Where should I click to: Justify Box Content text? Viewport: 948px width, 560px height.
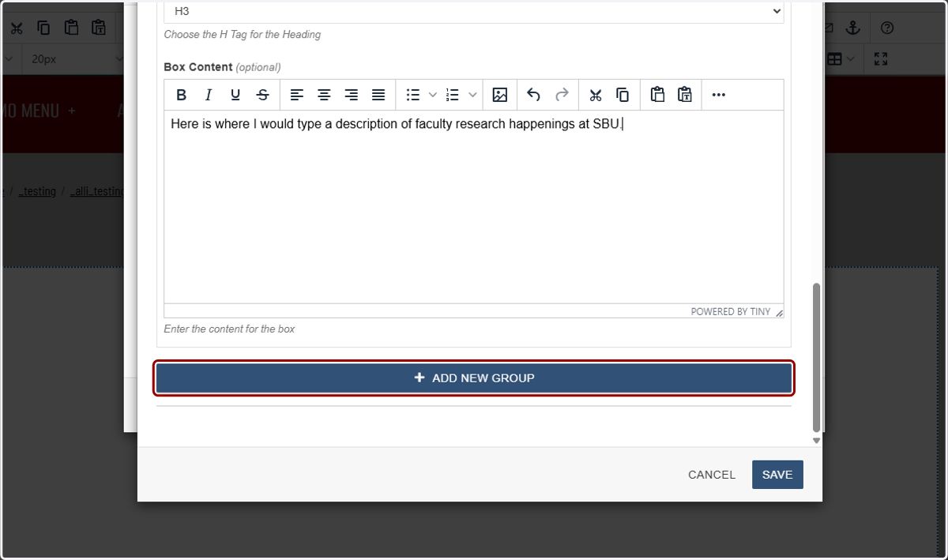click(x=378, y=95)
